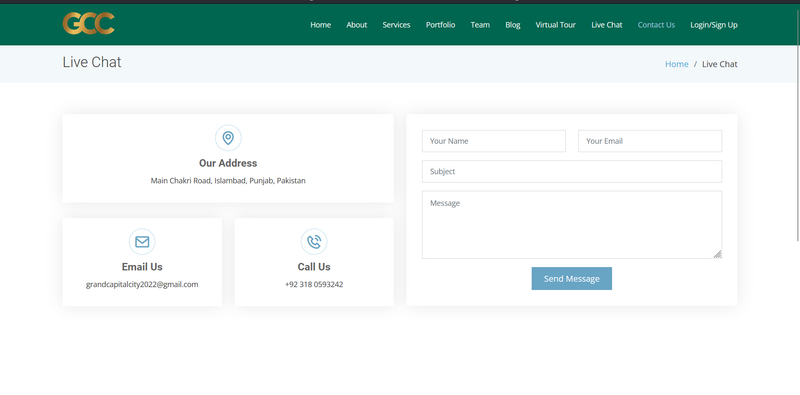Grab the Message box resize handle
This screenshot has width=800, height=395.
coord(717,254)
